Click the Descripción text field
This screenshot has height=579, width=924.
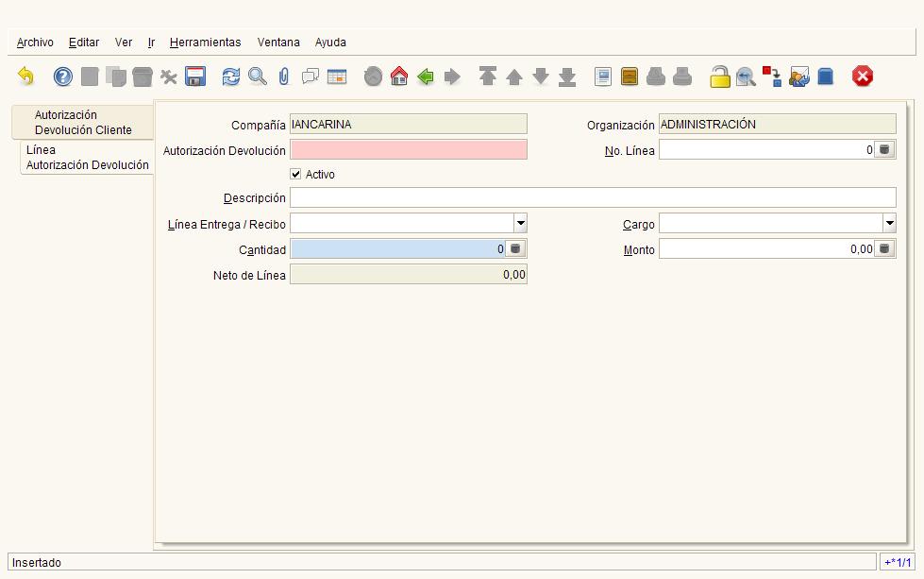593,196
